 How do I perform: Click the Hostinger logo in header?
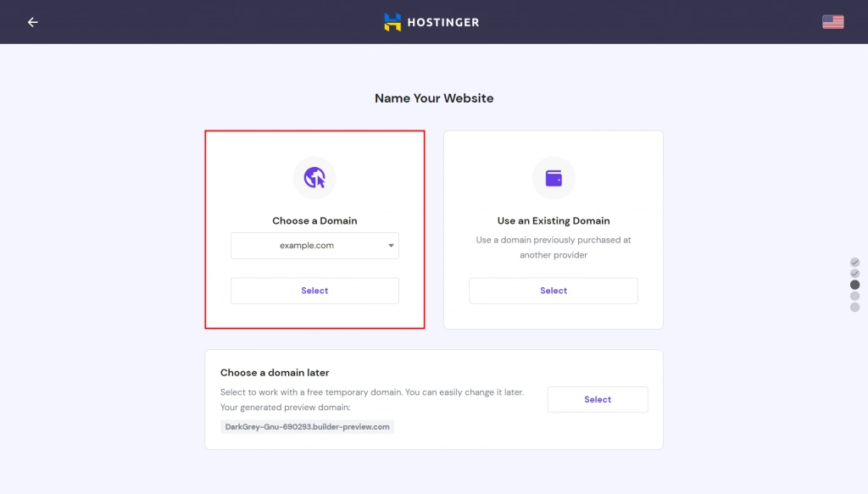[x=431, y=22]
